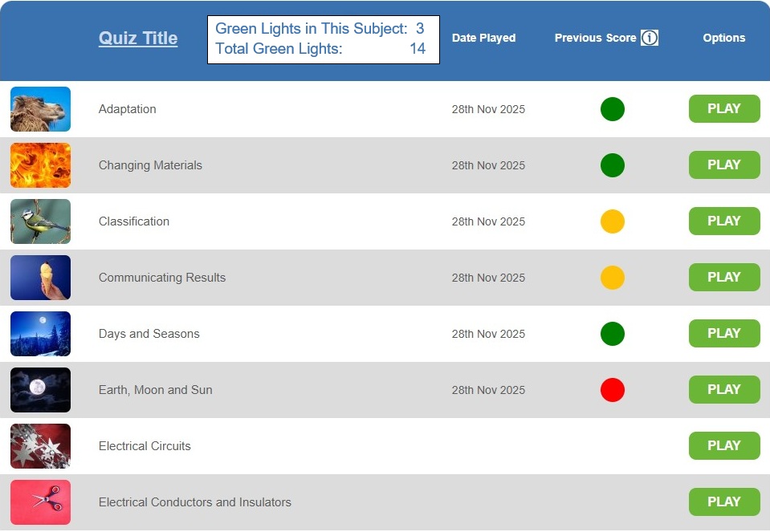
Task: Select the moon image for Earth, Moon and Sun
Action: tap(39, 389)
